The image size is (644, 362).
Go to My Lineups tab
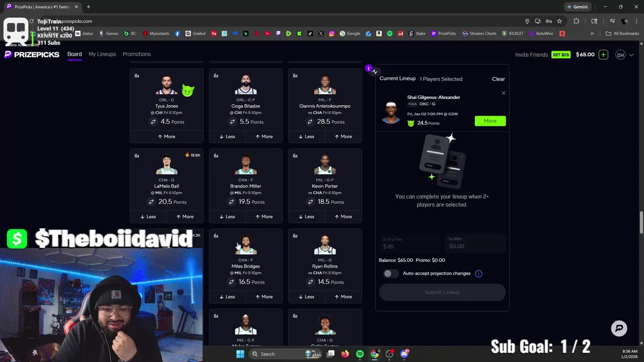(102, 54)
